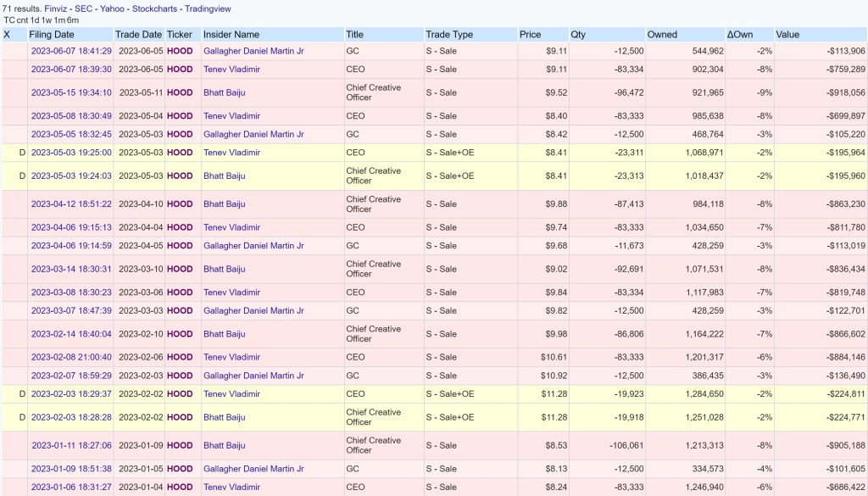Sort table by Trade Date header

pos(138,34)
